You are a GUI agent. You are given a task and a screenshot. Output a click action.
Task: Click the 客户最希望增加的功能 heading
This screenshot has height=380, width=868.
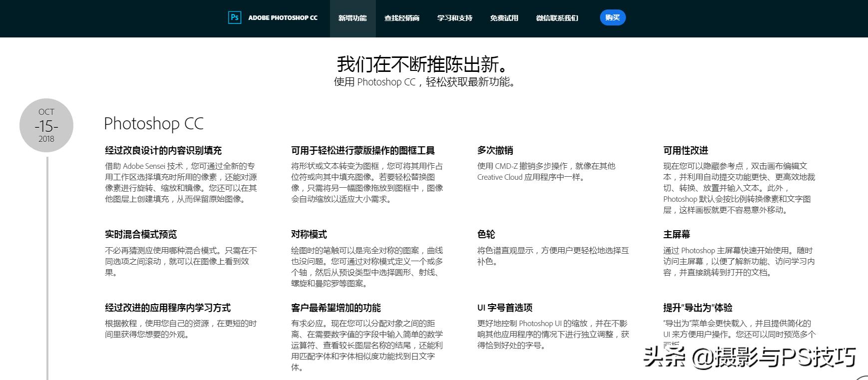[336, 308]
